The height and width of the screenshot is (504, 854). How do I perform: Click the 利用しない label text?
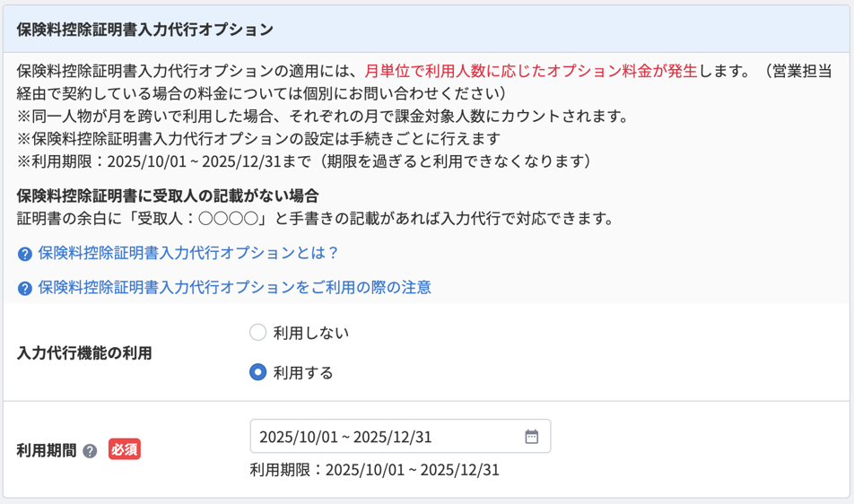[x=311, y=333]
